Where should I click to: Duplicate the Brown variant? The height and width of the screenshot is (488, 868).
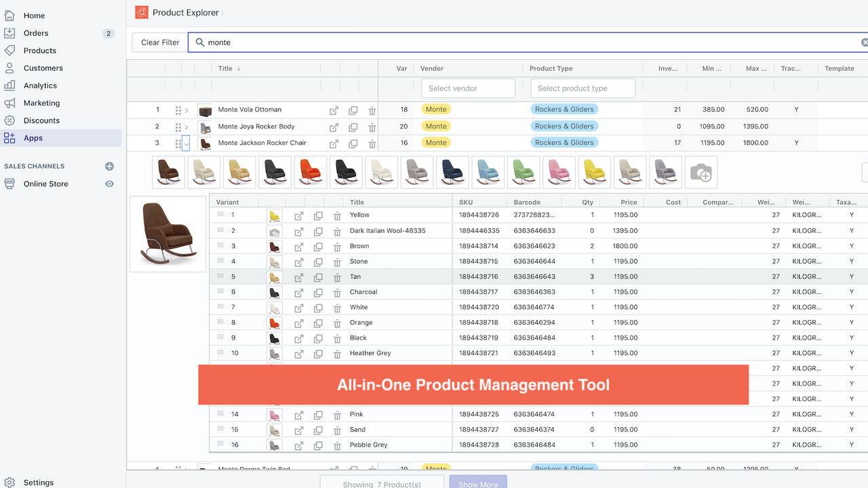318,246
